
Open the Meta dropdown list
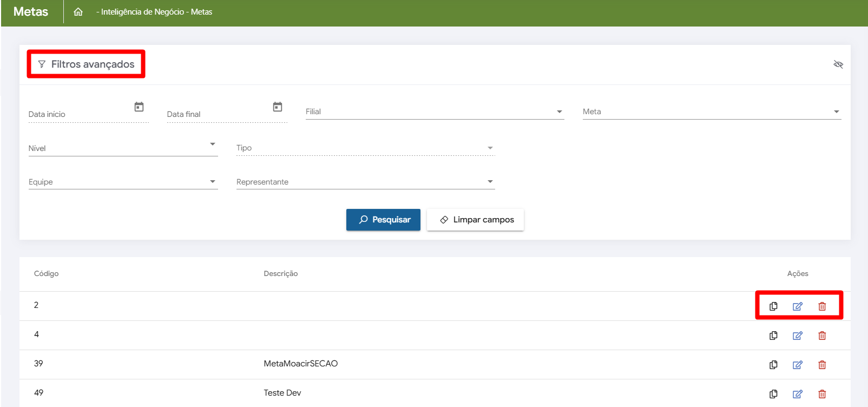712,112
